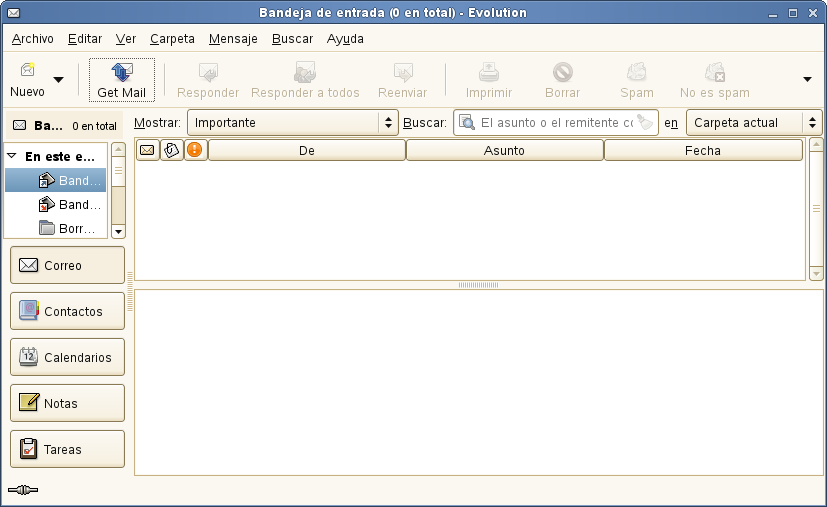Click the folder tree scrollbar thumb

(x=119, y=171)
